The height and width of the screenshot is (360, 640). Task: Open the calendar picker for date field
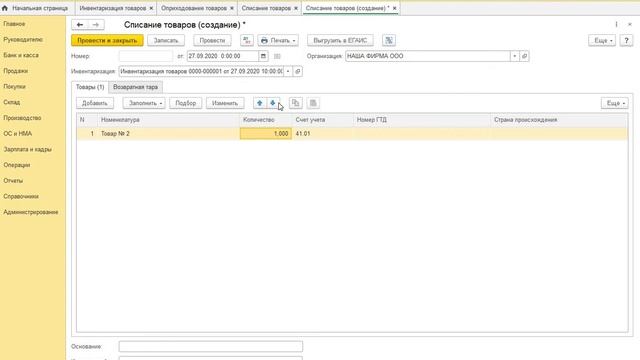263,56
